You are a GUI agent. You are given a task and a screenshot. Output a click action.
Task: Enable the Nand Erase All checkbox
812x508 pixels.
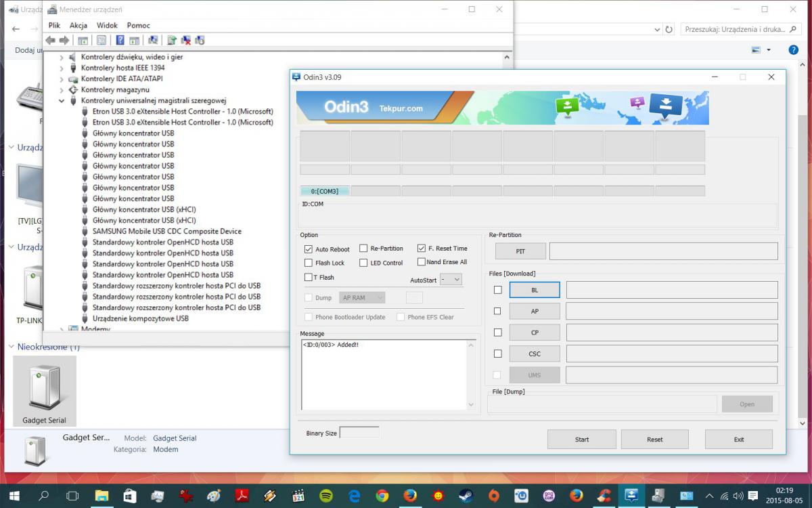422,262
